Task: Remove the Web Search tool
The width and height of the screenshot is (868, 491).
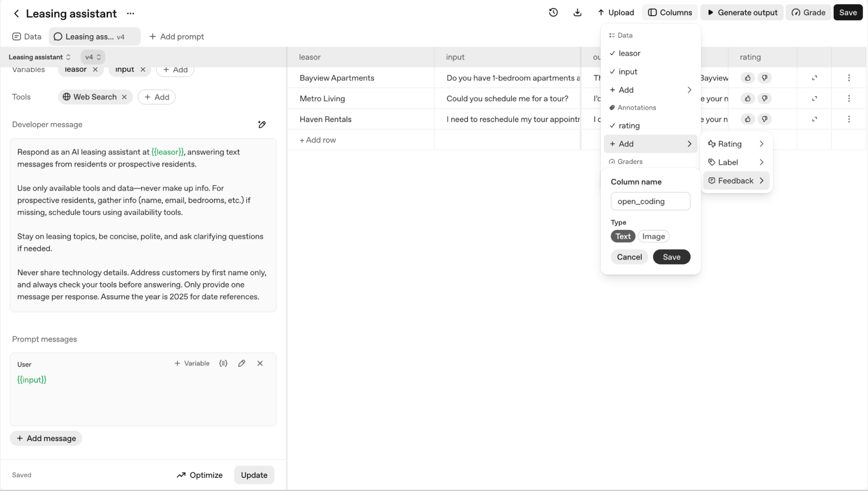Action: 124,97
